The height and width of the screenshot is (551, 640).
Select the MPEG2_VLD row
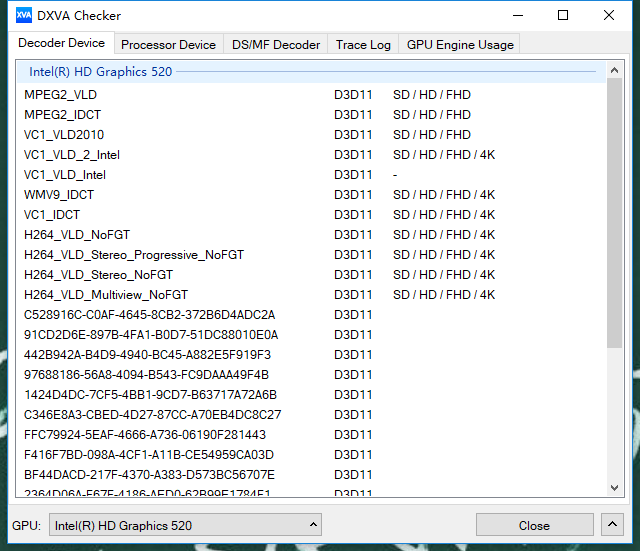click(x=312, y=95)
